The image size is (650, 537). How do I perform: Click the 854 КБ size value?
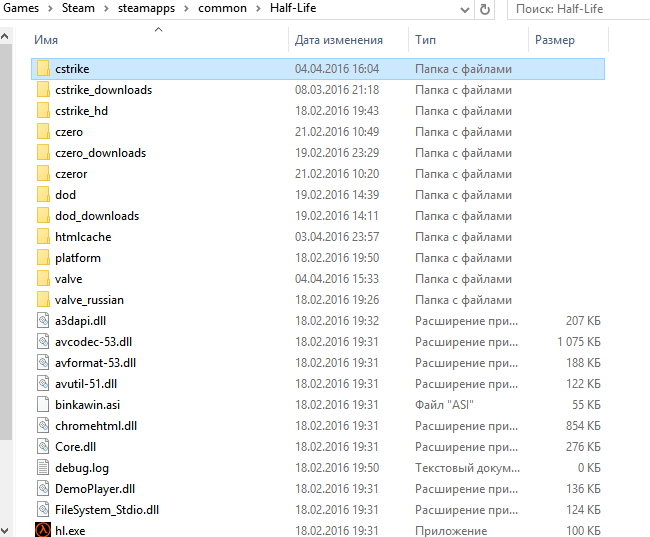(583, 426)
